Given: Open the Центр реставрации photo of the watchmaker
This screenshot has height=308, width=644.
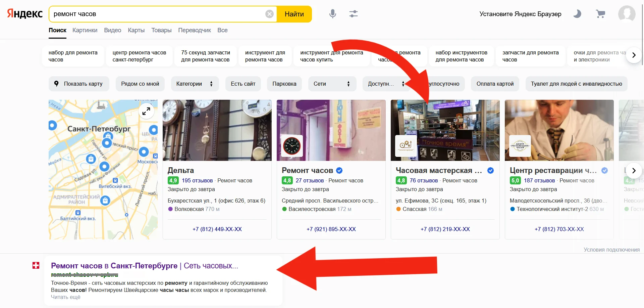Looking at the screenshot, I should tap(559, 130).
